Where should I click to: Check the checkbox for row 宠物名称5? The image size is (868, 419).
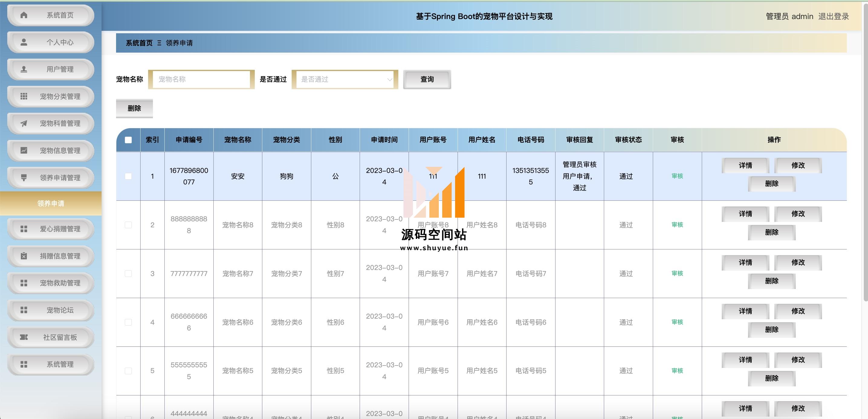click(128, 371)
